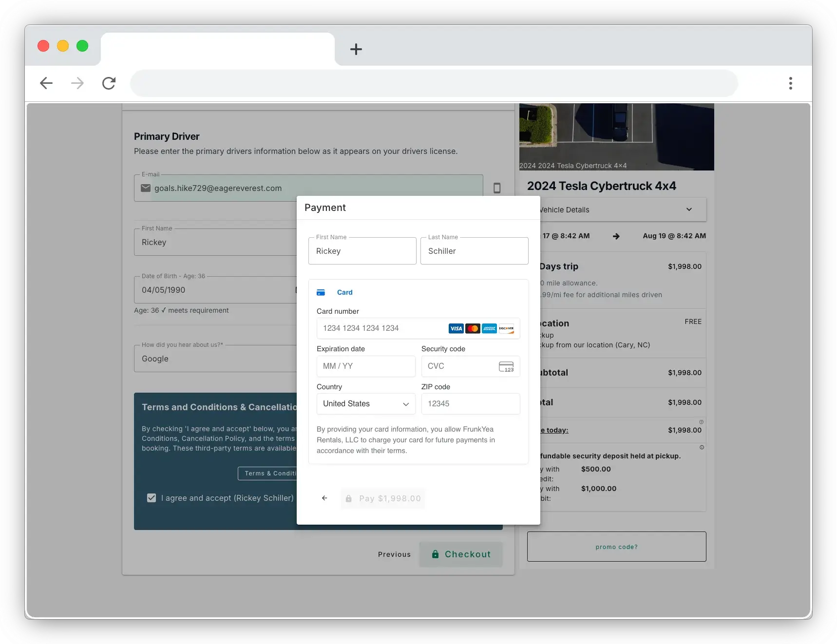Click the 'Age: 36 ✓ meets requirement' text
The height and width of the screenshot is (644, 837).
pos(181,311)
